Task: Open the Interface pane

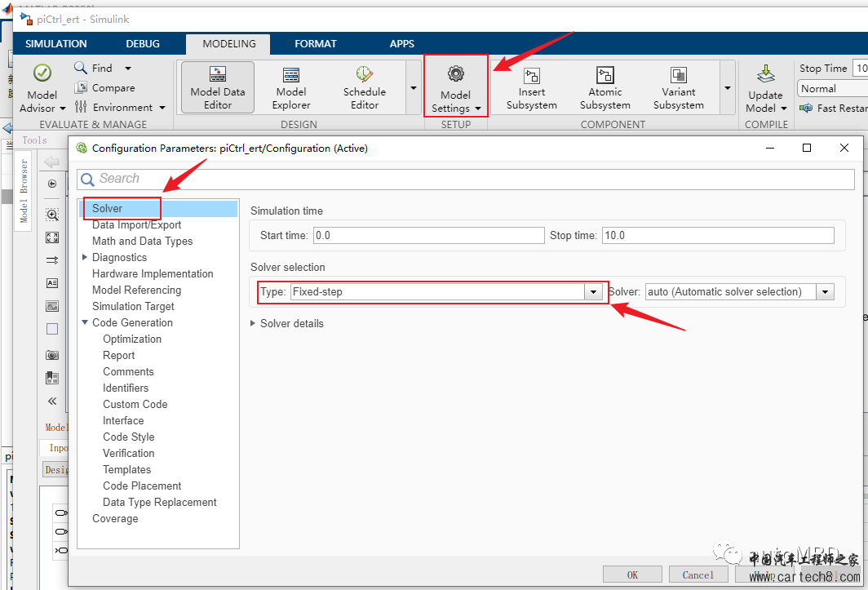Action: coord(123,420)
